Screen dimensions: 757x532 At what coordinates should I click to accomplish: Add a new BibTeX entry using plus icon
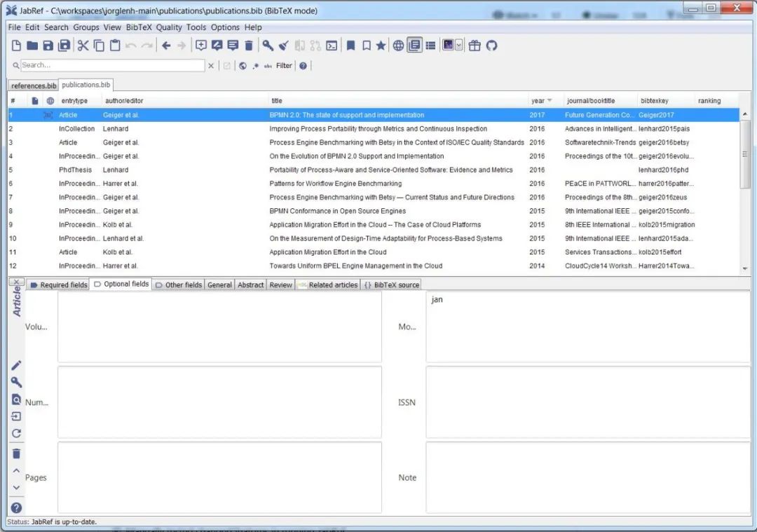(201, 46)
